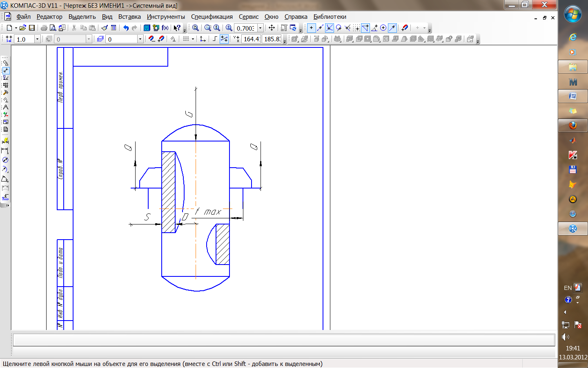
Task: Click the Undo arrow icon
Action: (x=126, y=28)
